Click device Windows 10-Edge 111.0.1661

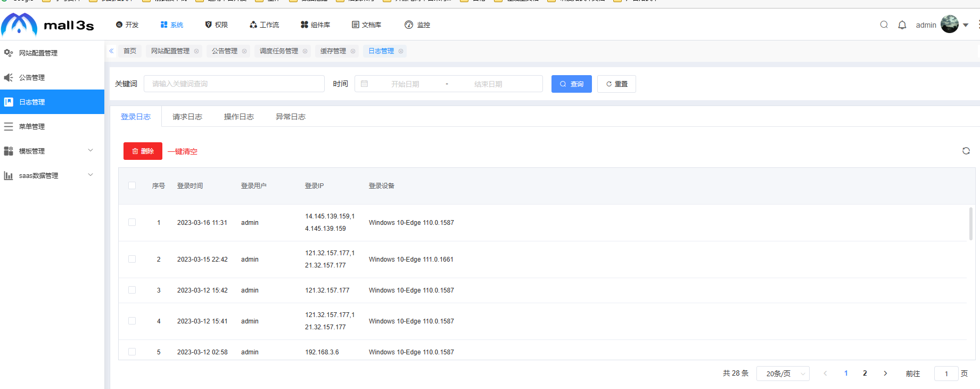point(411,260)
